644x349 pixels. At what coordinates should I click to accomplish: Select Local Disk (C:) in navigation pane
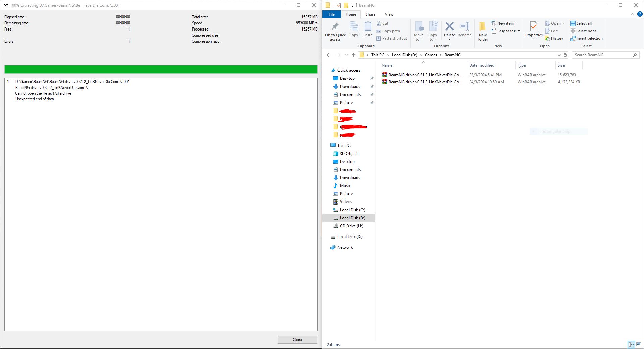click(x=352, y=210)
